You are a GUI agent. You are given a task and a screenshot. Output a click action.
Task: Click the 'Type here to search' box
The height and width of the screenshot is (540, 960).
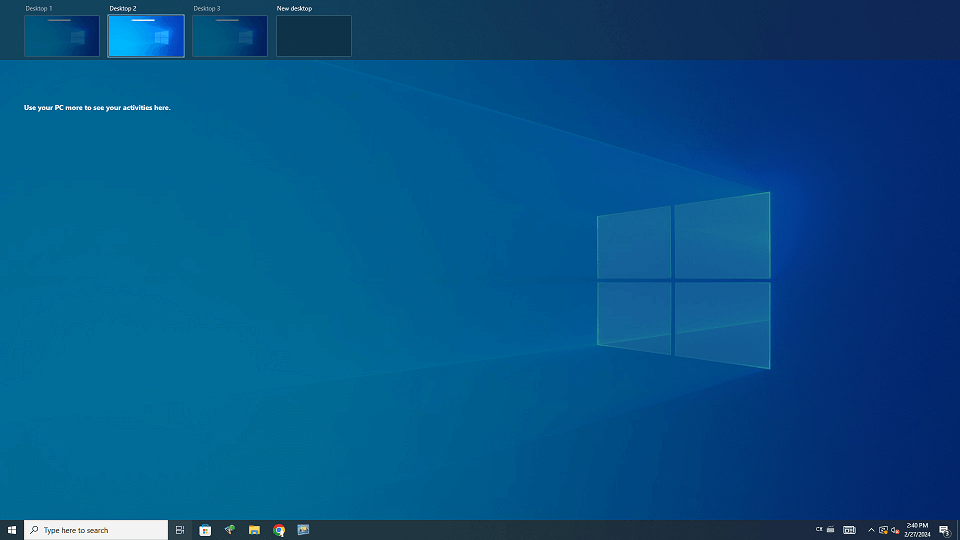(x=96, y=530)
